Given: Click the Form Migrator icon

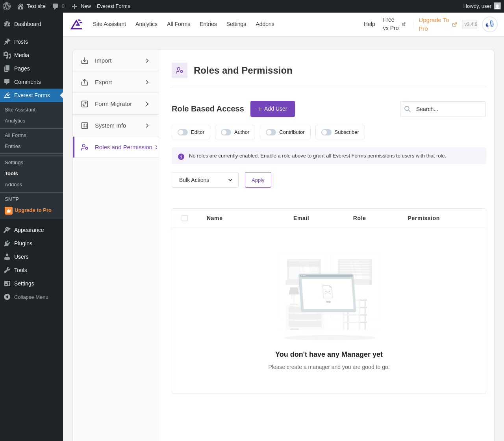Looking at the screenshot, I should 85,104.
